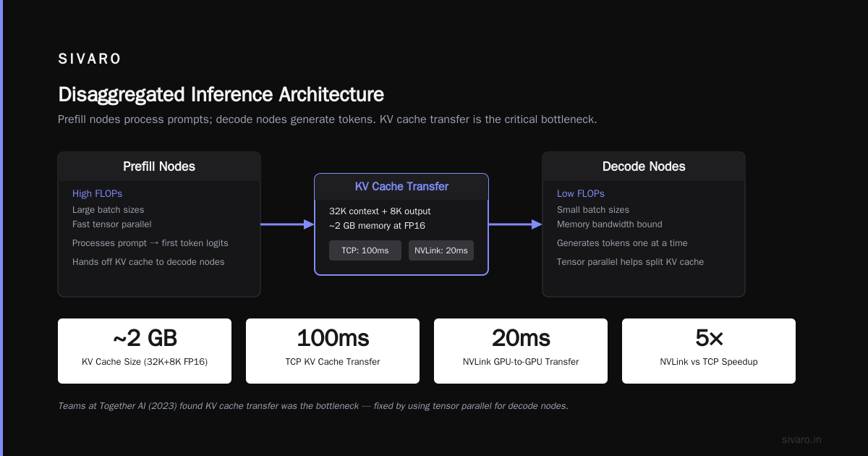
Task: Click the Disaggregated Inference Architecture title
Action: coord(221,95)
